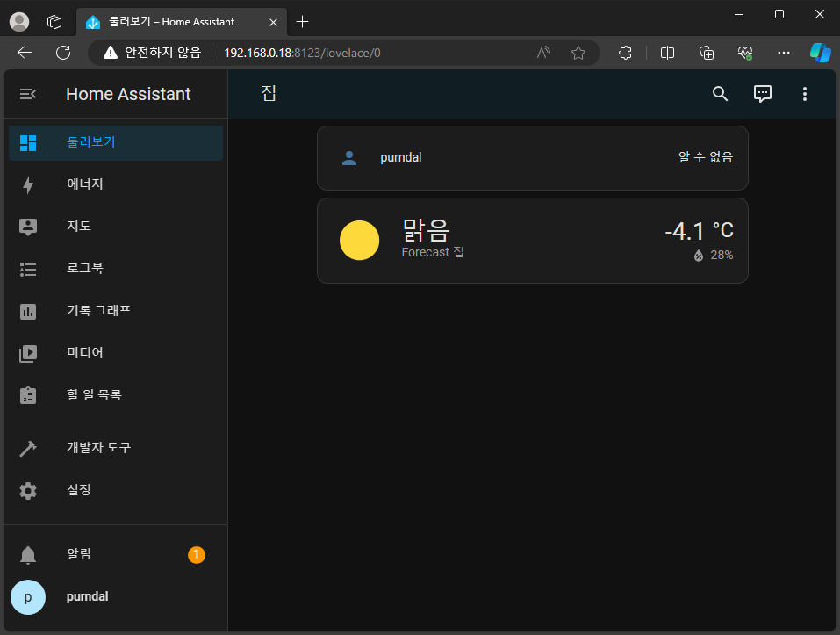This screenshot has width=840, height=635.
Task: Open the browser settings and more menu
Action: [783, 53]
